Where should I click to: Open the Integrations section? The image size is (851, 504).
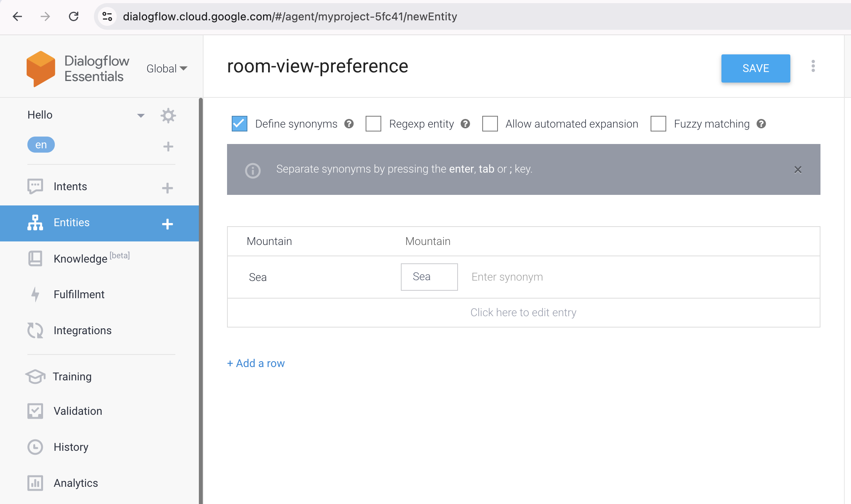(82, 330)
